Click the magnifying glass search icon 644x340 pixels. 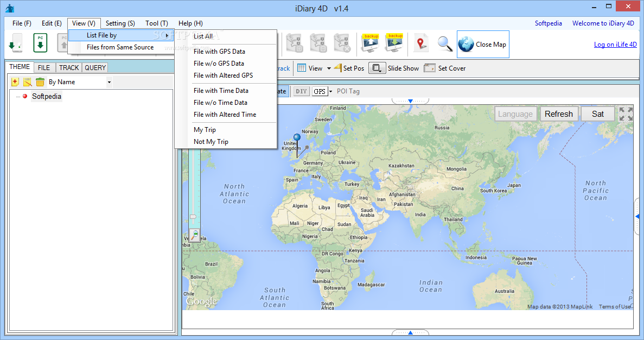coord(445,43)
